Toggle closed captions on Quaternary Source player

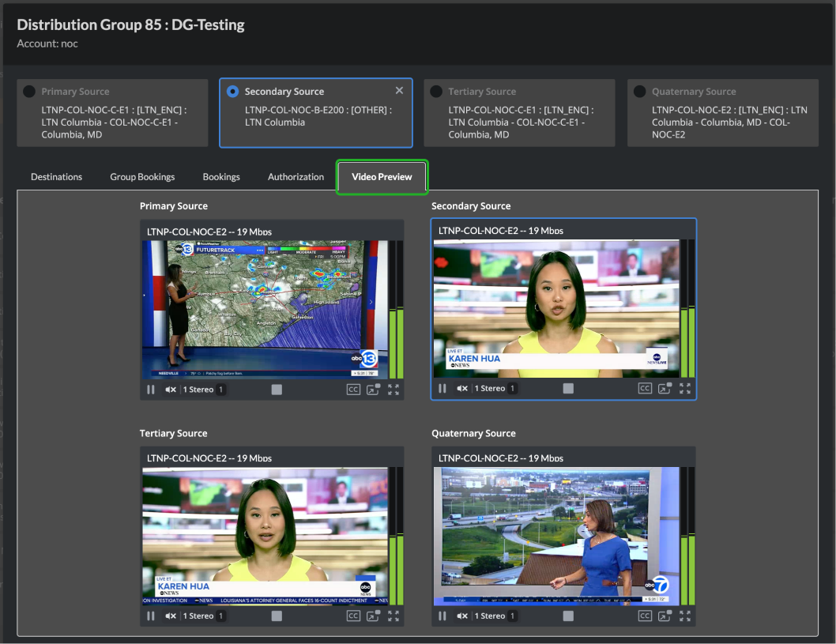point(645,616)
